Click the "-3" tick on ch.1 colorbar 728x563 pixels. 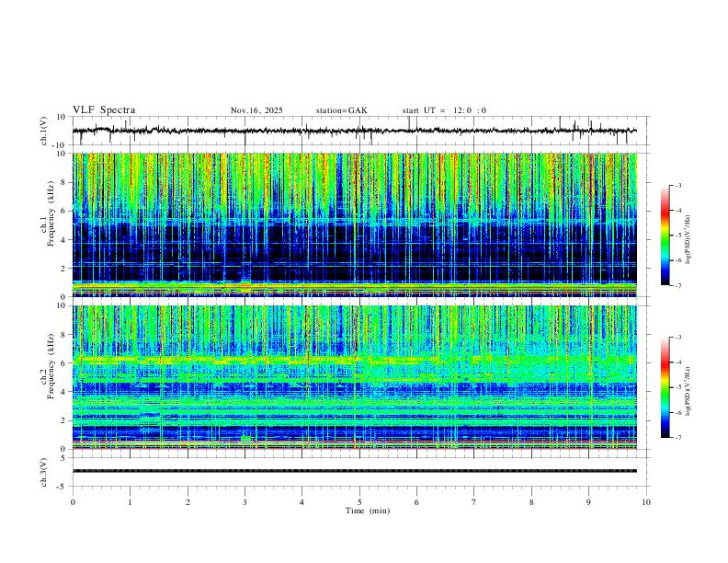pyautogui.click(x=678, y=186)
